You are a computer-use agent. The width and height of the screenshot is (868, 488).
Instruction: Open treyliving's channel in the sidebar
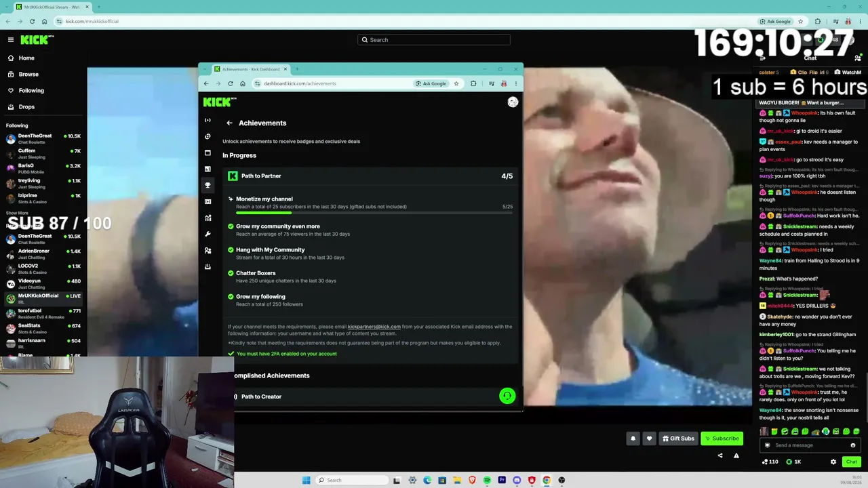pyautogui.click(x=43, y=184)
